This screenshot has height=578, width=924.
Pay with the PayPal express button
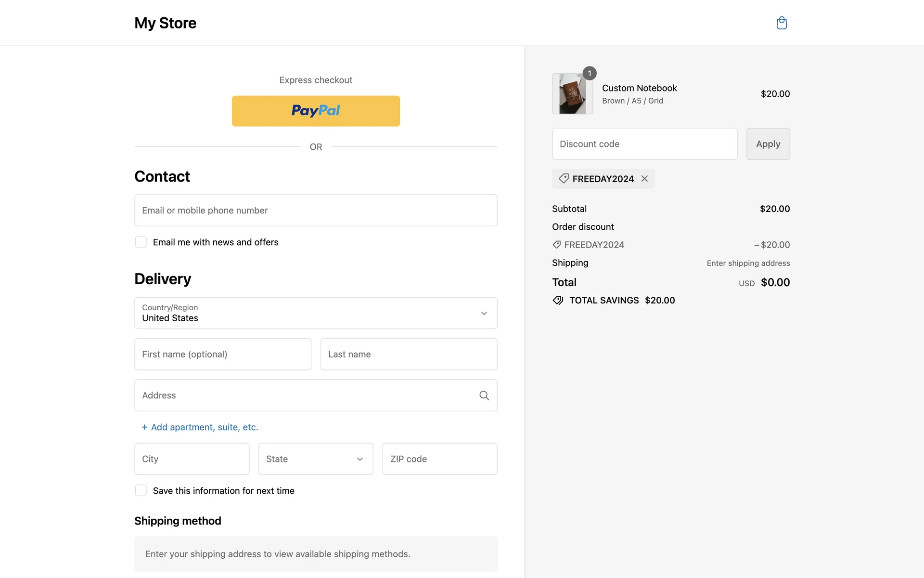(x=316, y=111)
